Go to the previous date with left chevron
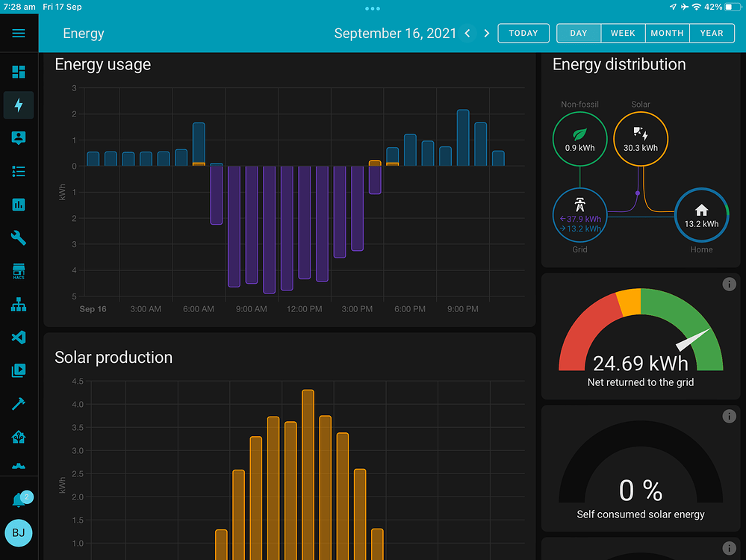The image size is (746, 560). click(x=467, y=34)
